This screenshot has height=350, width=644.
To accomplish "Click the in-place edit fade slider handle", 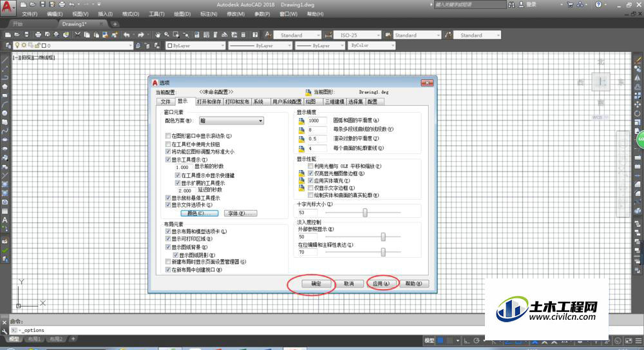I will click(x=383, y=252).
